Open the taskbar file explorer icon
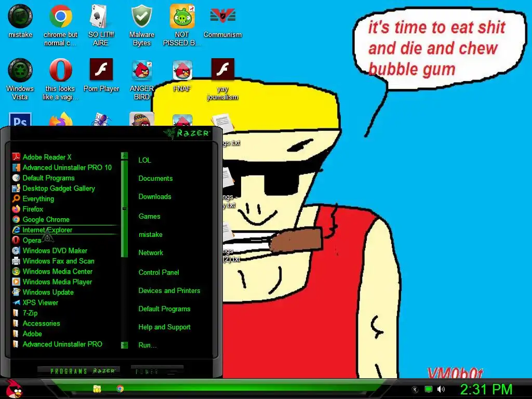532x399 pixels. tap(97, 389)
